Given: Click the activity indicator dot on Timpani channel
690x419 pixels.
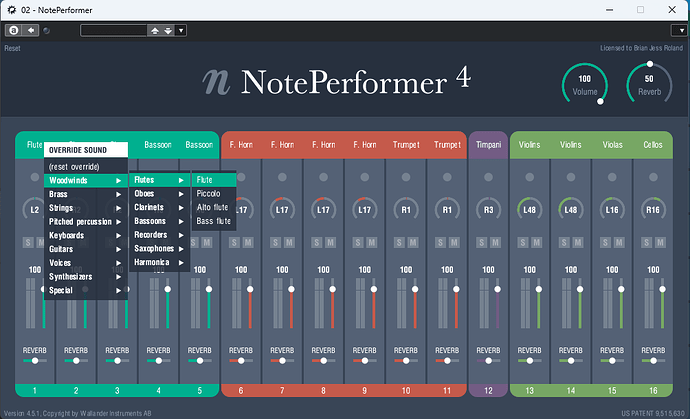Looking at the screenshot, I should [488, 177].
